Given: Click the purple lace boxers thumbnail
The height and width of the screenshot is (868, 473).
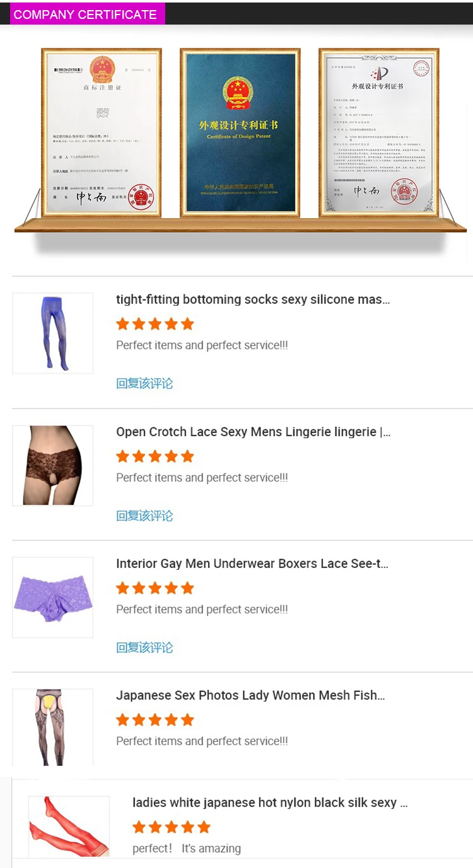Looking at the screenshot, I should 53,597.
